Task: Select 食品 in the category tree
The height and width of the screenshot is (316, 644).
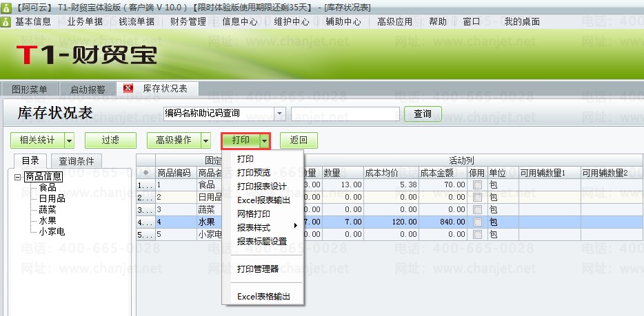Action: [48, 188]
